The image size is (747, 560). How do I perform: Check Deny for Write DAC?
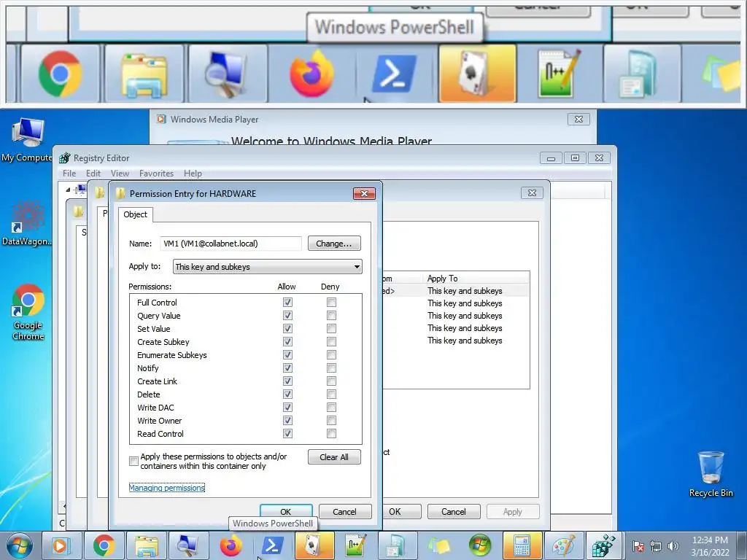(x=332, y=408)
